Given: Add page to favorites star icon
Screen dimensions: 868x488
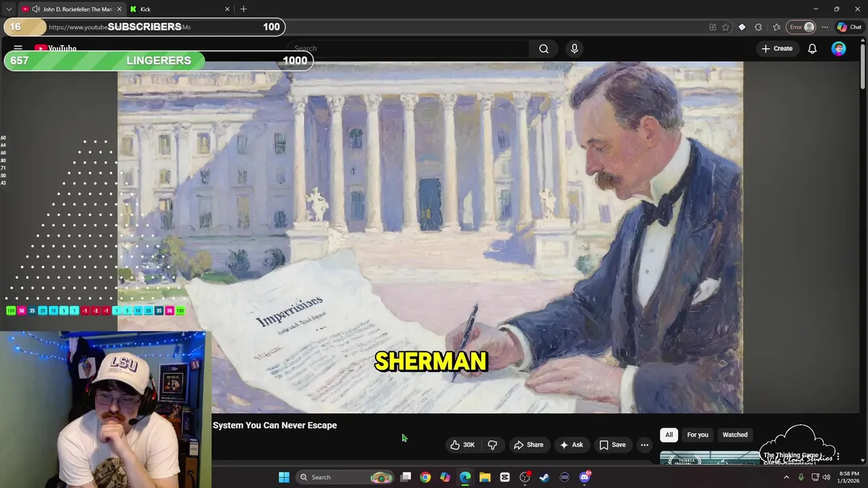Looking at the screenshot, I should tap(726, 27).
